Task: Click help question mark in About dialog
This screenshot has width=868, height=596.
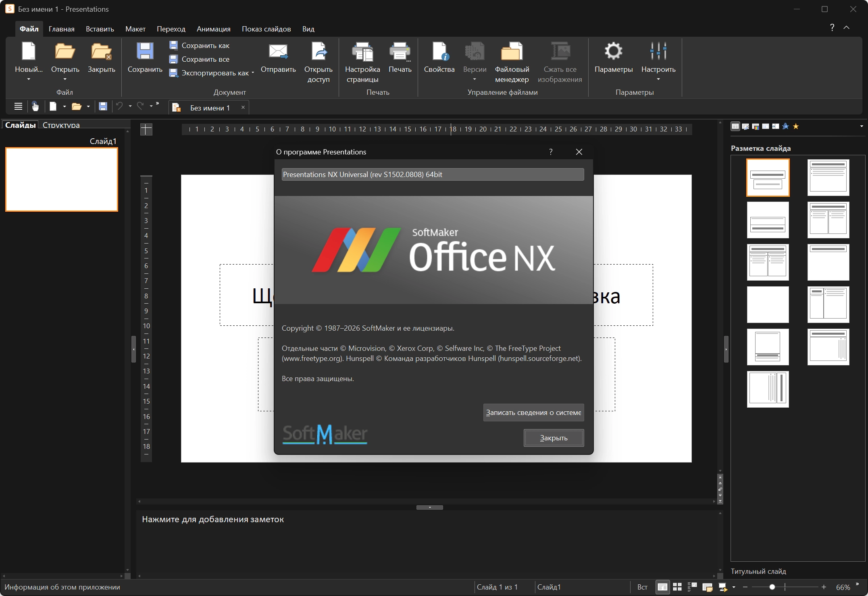Action: point(551,152)
